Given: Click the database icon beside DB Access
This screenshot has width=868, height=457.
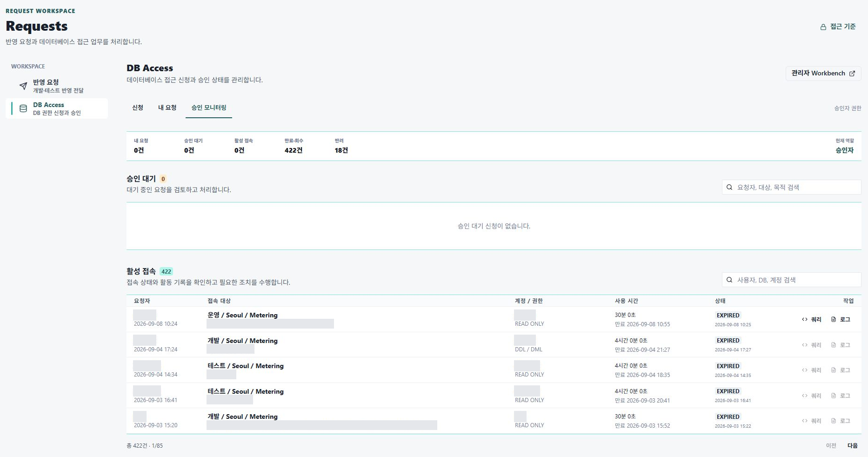Looking at the screenshot, I should [x=23, y=108].
